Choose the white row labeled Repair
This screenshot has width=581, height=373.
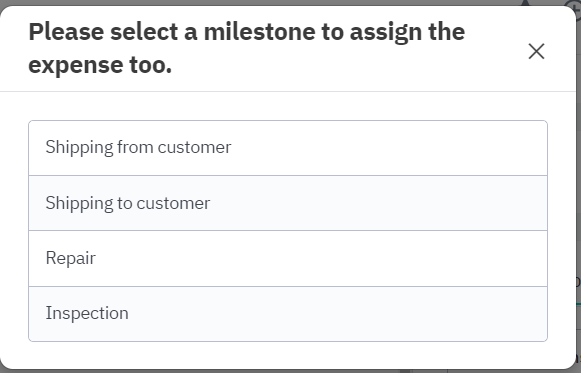click(x=288, y=259)
